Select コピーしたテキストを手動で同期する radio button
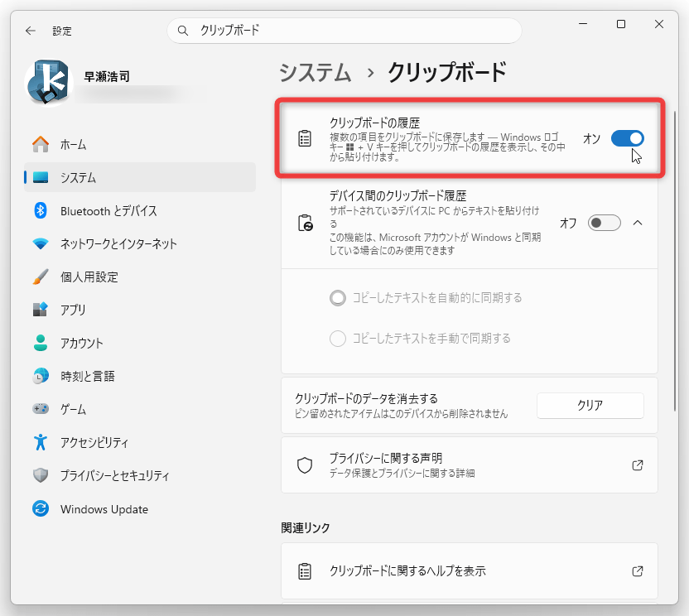Image resolution: width=689 pixels, height=616 pixels. (x=338, y=339)
